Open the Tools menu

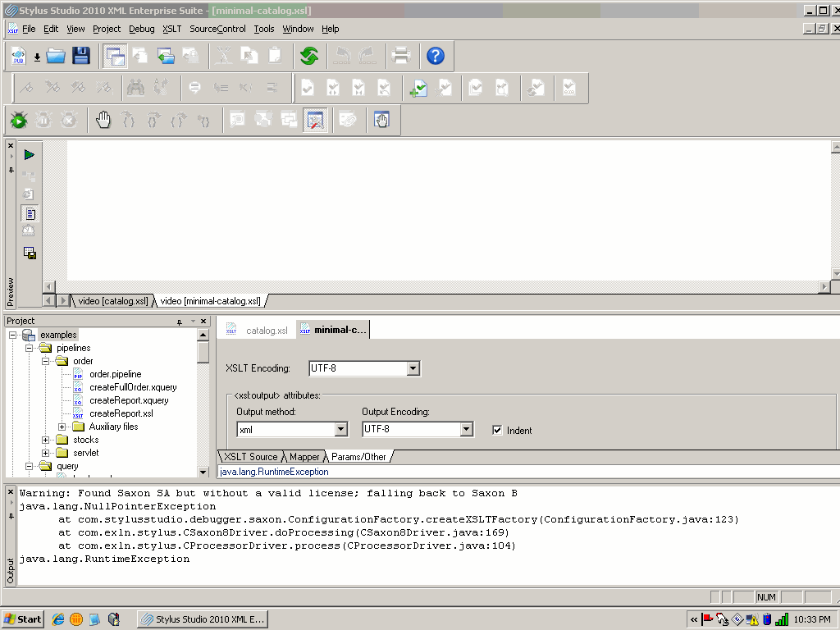263,29
